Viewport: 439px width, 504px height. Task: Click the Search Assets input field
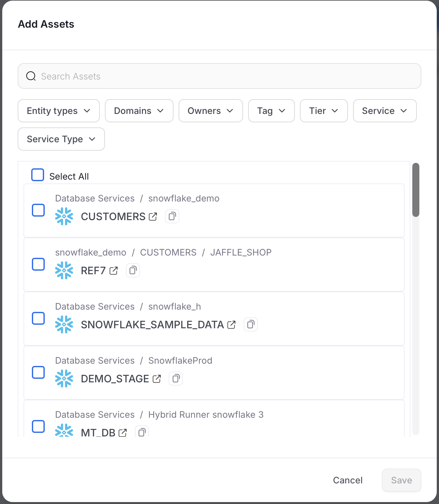point(219,76)
